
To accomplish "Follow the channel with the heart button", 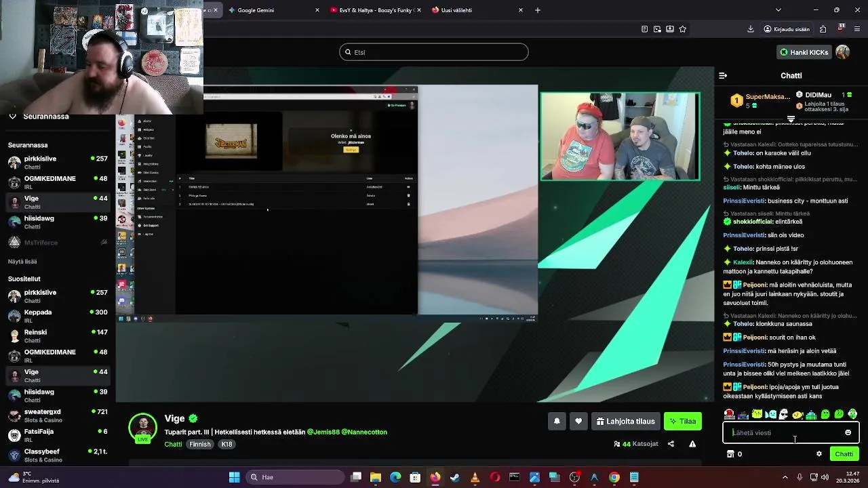I will [578, 422].
